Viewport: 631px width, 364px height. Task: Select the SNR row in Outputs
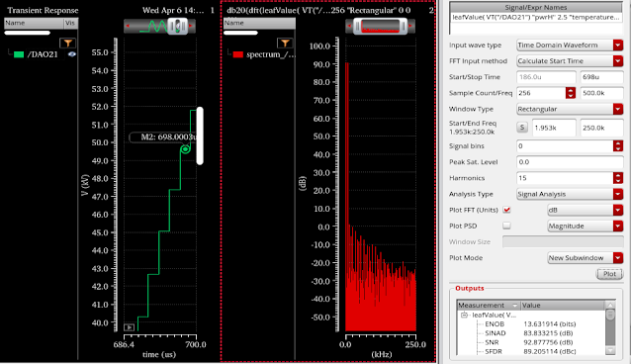[531, 342]
